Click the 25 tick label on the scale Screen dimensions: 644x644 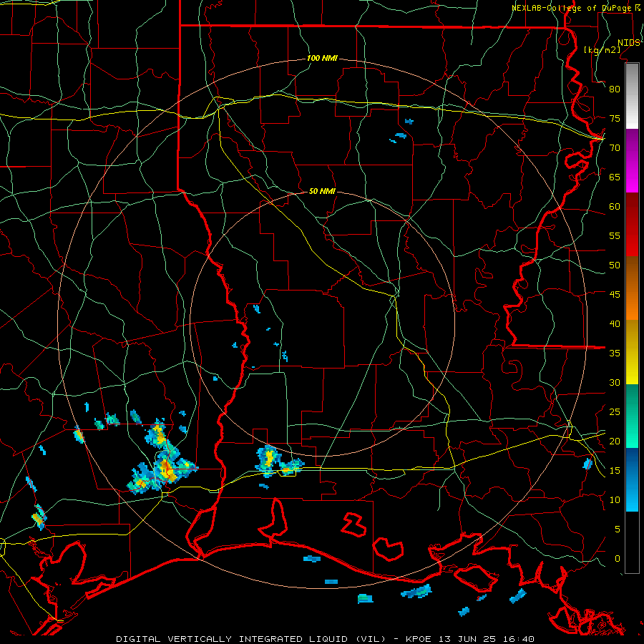[x=615, y=412]
